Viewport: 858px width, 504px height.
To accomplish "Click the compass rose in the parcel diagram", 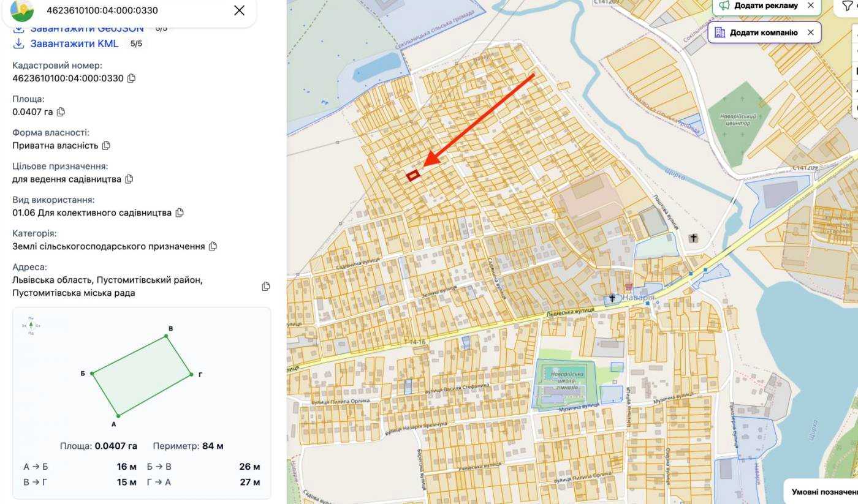I will click(31, 325).
